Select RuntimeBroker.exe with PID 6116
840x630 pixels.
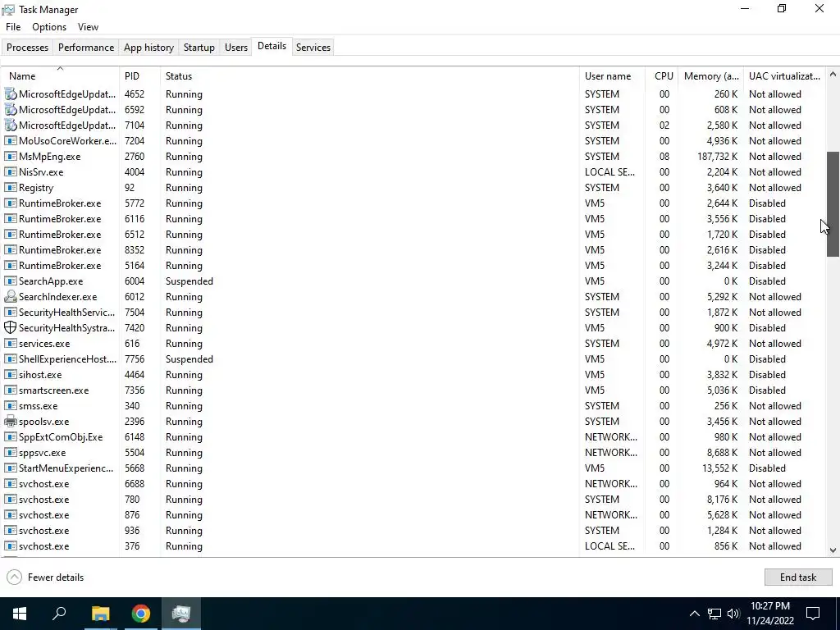pos(413,218)
